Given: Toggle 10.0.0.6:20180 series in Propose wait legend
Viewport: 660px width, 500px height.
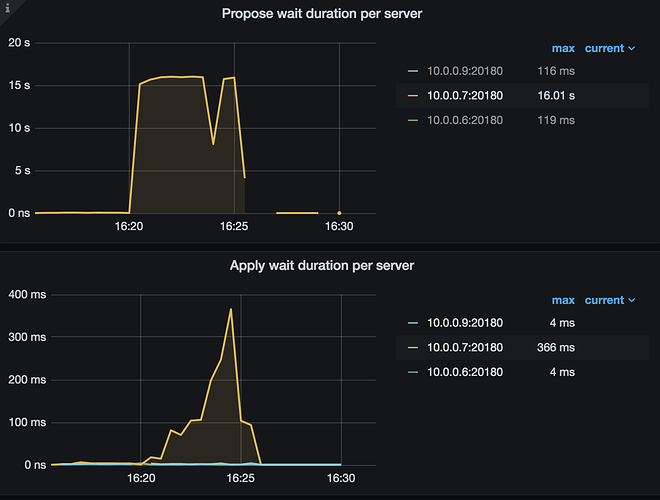Looking at the screenshot, I should pyautogui.click(x=465, y=120).
